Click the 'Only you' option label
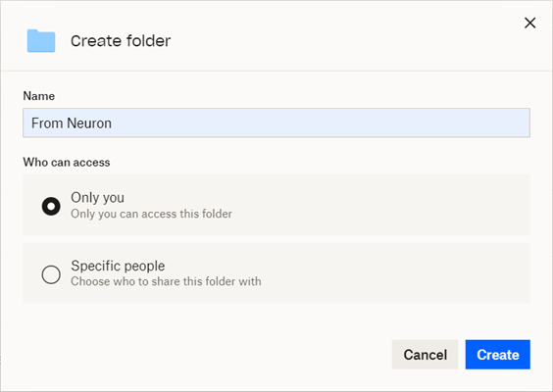The width and height of the screenshot is (553, 392). click(x=98, y=197)
